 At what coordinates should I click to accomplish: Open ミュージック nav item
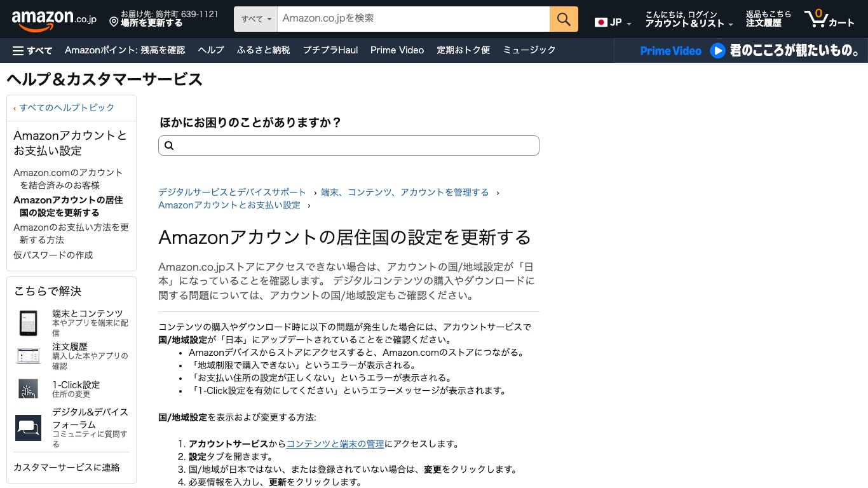pos(529,50)
